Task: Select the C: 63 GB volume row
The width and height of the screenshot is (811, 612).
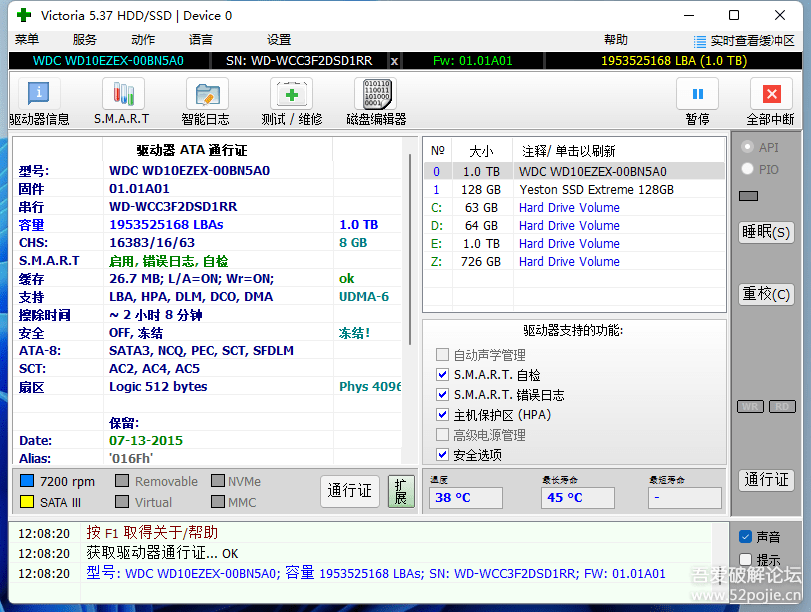Action: pos(575,207)
